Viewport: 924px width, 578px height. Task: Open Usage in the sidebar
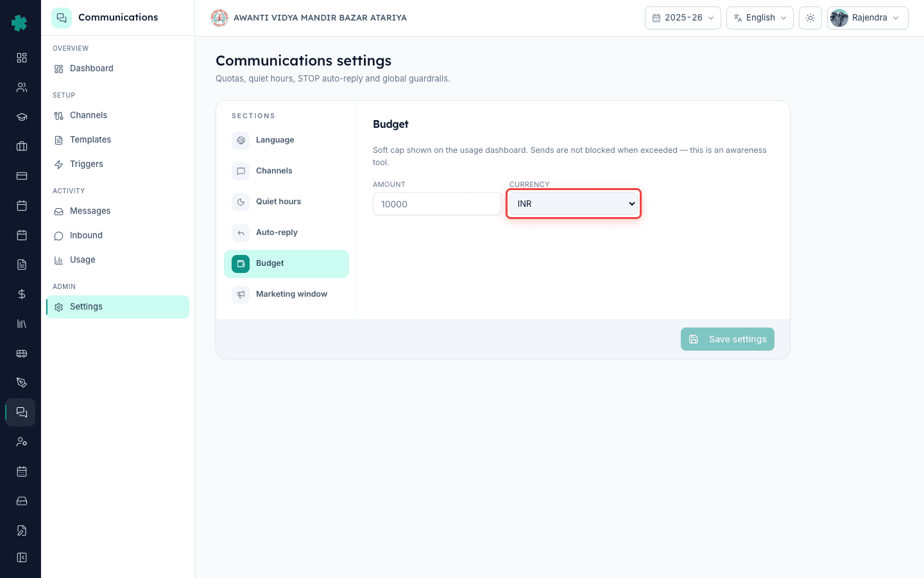[118, 260]
